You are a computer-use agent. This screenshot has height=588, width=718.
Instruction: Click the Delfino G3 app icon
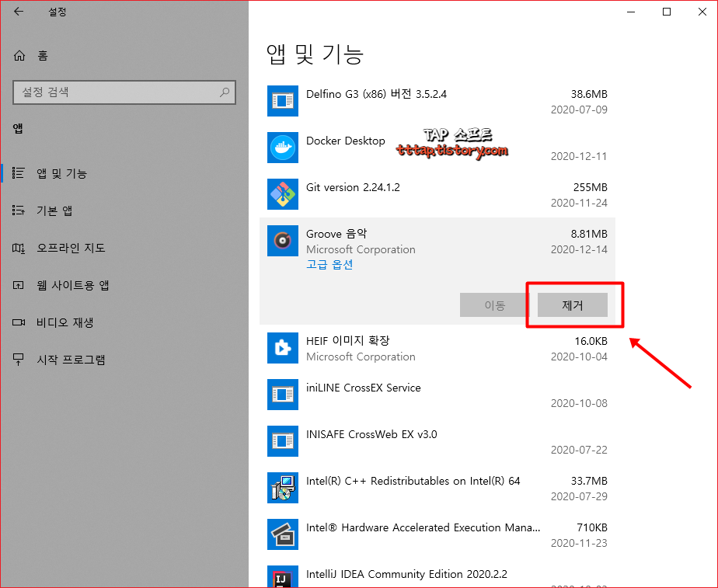point(283,101)
